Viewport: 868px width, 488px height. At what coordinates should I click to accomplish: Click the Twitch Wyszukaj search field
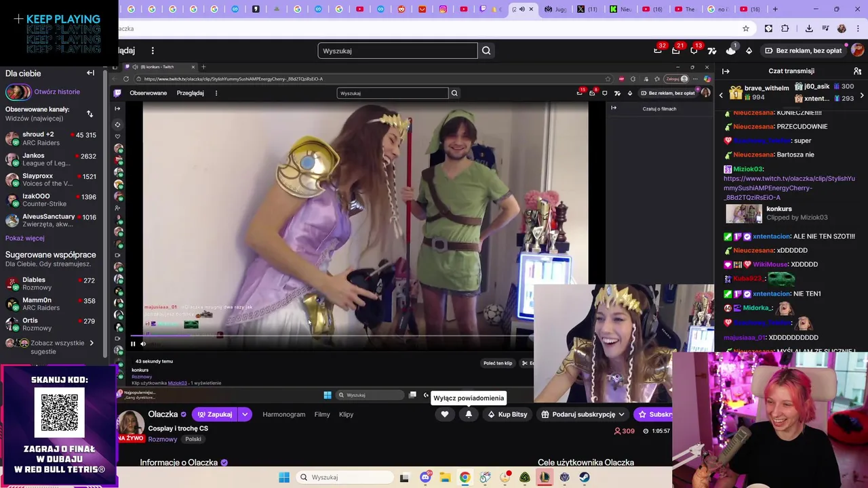(397, 51)
